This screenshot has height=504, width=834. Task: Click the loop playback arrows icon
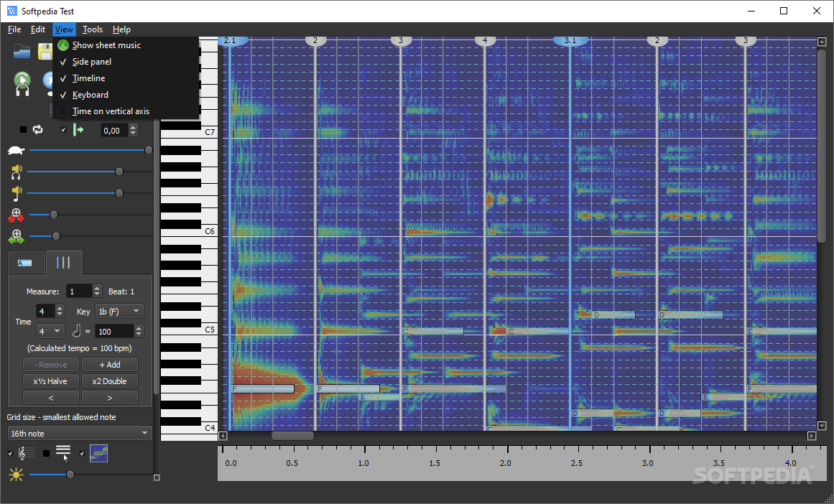[37, 130]
